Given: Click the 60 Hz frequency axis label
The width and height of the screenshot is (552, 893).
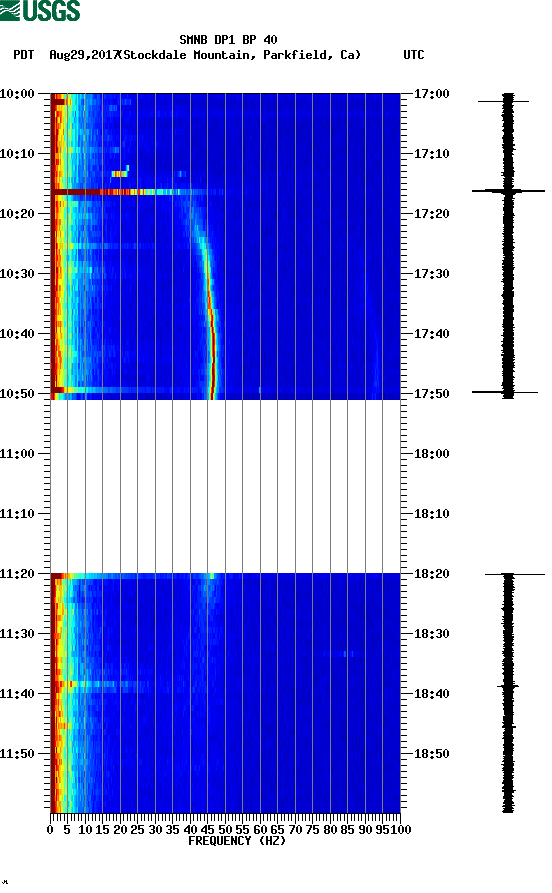Looking at the screenshot, I should click(260, 830).
